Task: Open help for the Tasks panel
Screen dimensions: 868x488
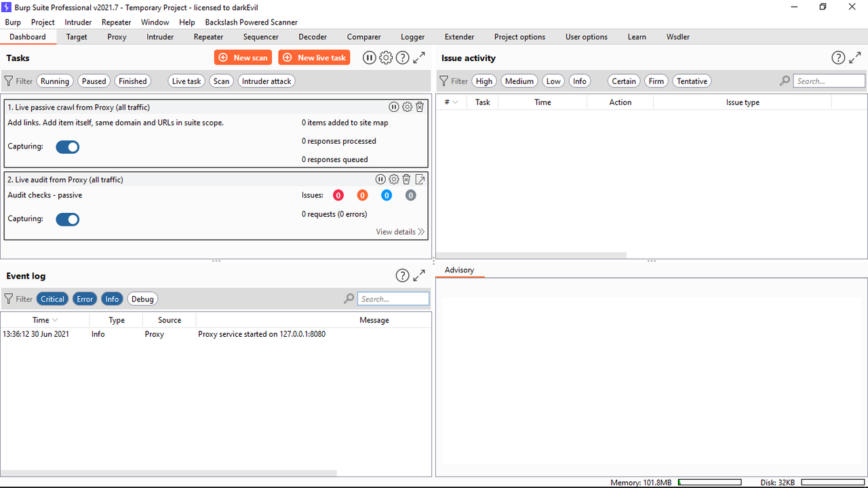Action: tap(402, 58)
